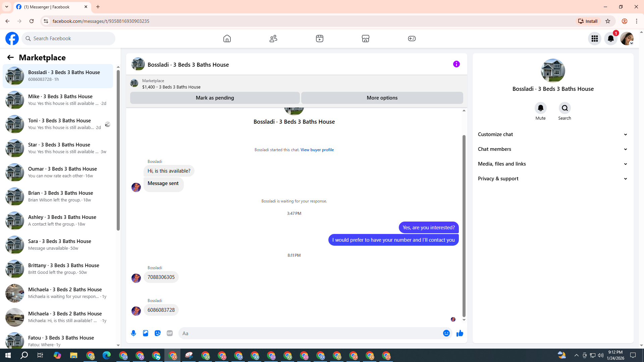
Task: Open the emoji picker in the message box
Action: tap(446, 333)
